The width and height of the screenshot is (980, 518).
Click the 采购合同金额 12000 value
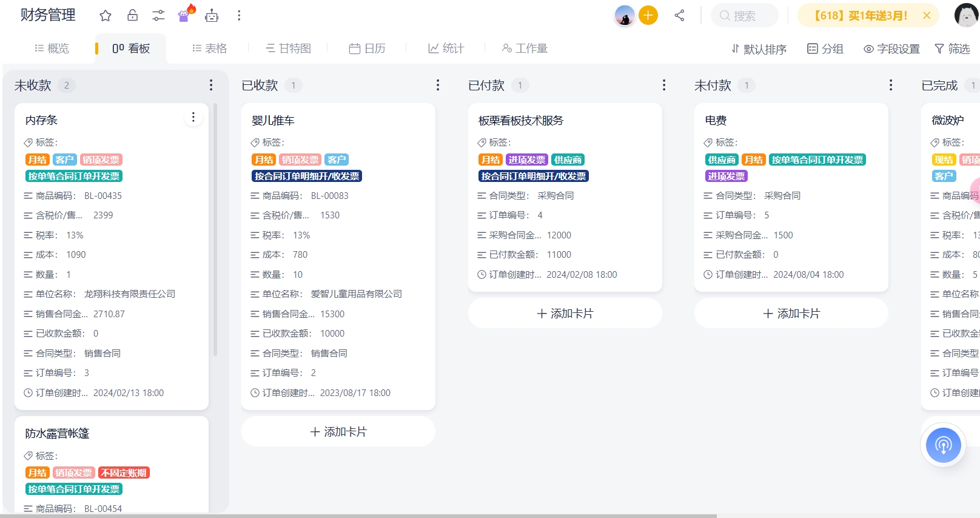click(x=559, y=235)
